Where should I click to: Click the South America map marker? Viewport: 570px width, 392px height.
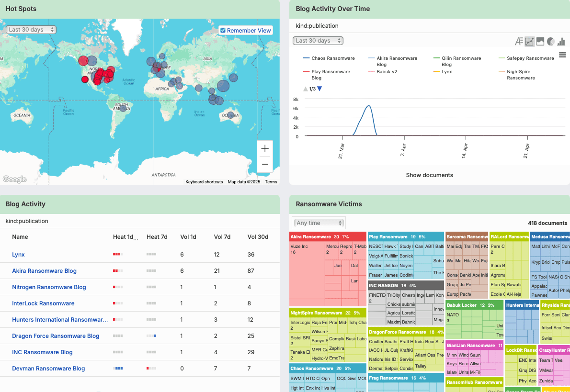coord(123,108)
